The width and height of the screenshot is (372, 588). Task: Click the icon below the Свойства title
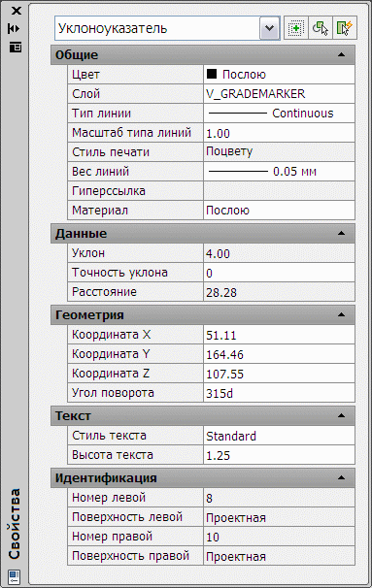click(x=15, y=576)
